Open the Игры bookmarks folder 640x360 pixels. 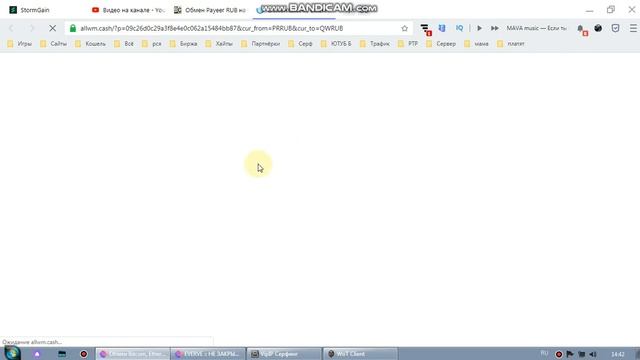point(20,44)
